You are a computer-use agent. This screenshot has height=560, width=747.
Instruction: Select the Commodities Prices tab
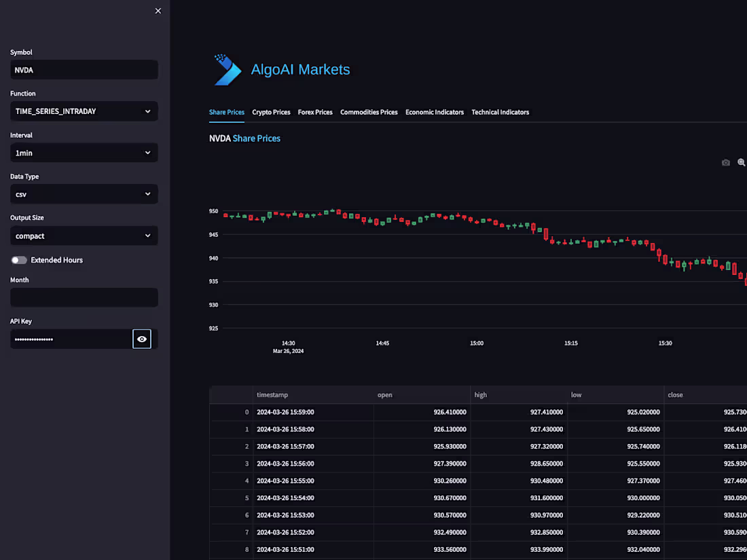pos(369,112)
